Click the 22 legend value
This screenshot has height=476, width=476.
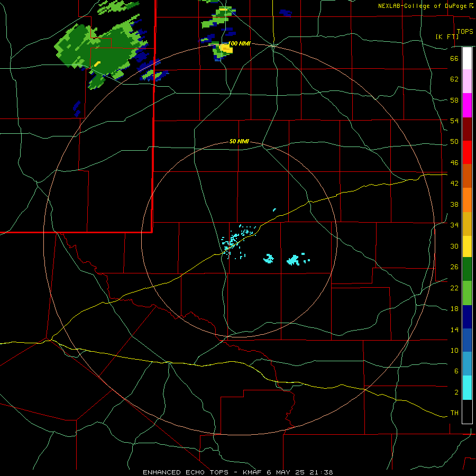coord(454,288)
